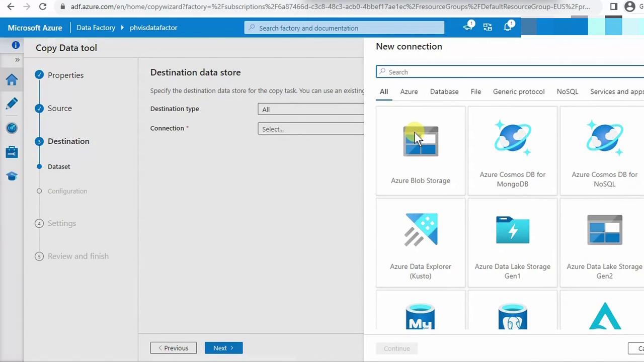The height and width of the screenshot is (362, 644).
Task: Switch to the NoSQL connector tab
Action: click(568, 92)
